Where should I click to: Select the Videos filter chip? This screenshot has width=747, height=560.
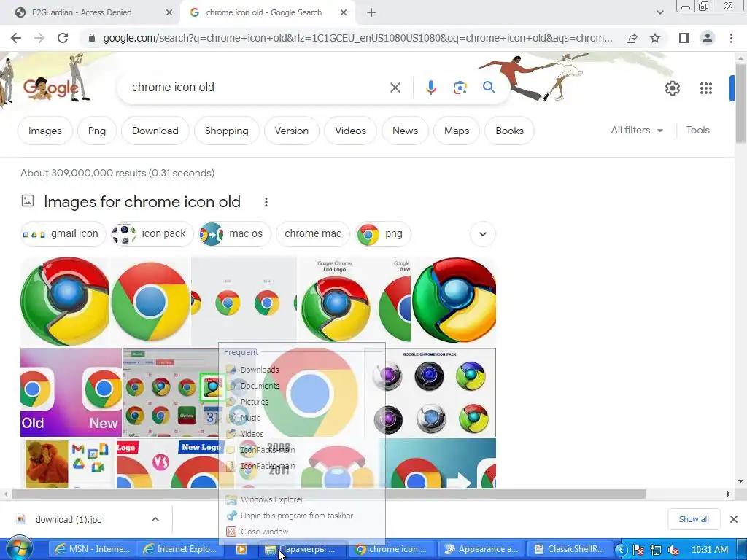click(350, 131)
